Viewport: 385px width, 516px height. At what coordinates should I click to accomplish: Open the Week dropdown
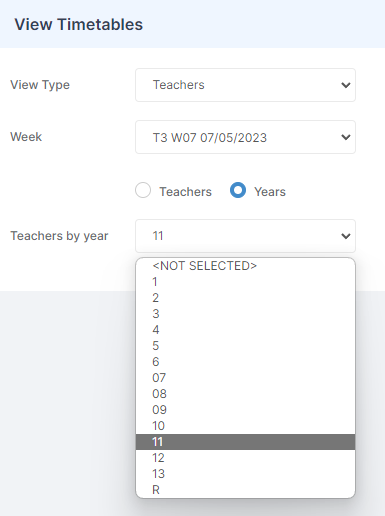click(245, 137)
